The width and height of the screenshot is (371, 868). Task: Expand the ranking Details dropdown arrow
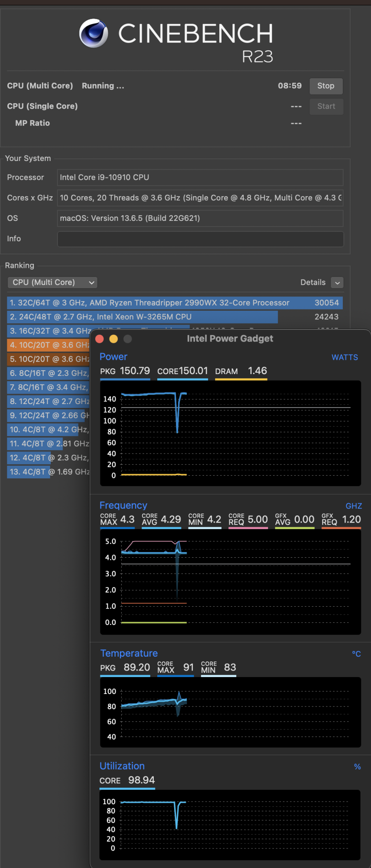[337, 283]
